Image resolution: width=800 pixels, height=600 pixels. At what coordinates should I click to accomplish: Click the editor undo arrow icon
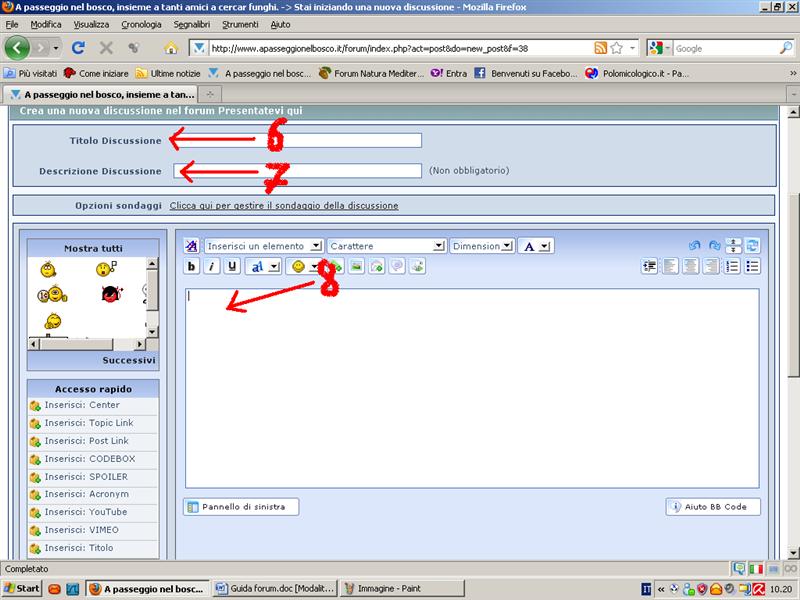(694, 245)
